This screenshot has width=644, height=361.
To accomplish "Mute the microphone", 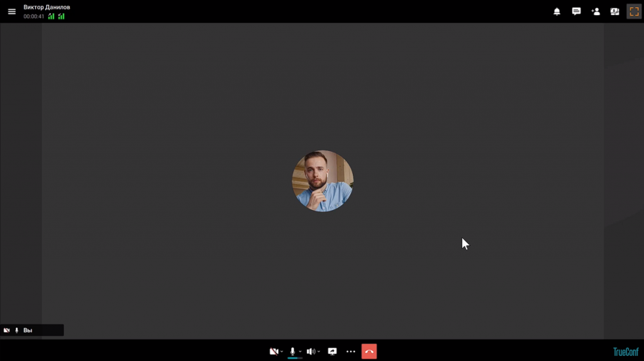I will pyautogui.click(x=292, y=352).
